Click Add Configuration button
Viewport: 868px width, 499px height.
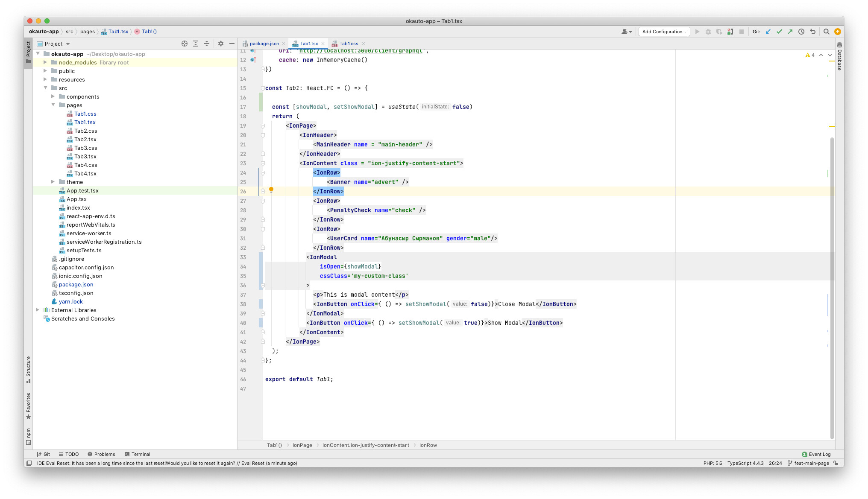(664, 32)
